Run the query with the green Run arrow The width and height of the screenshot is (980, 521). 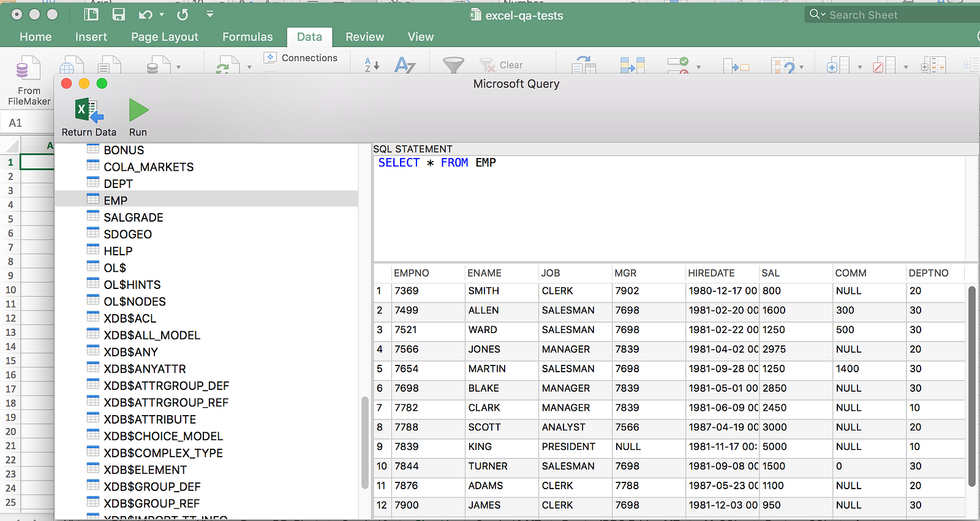tap(138, 110)
